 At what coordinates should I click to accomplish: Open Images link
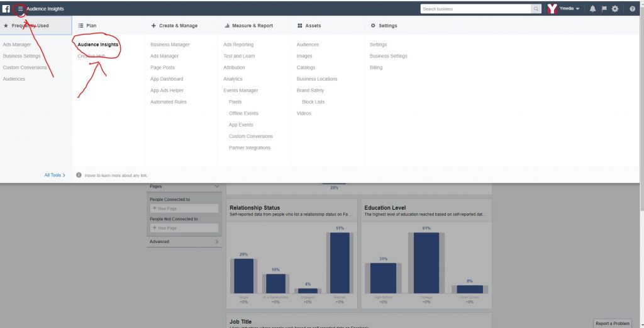pyautogui.click(x=304, y=56)
